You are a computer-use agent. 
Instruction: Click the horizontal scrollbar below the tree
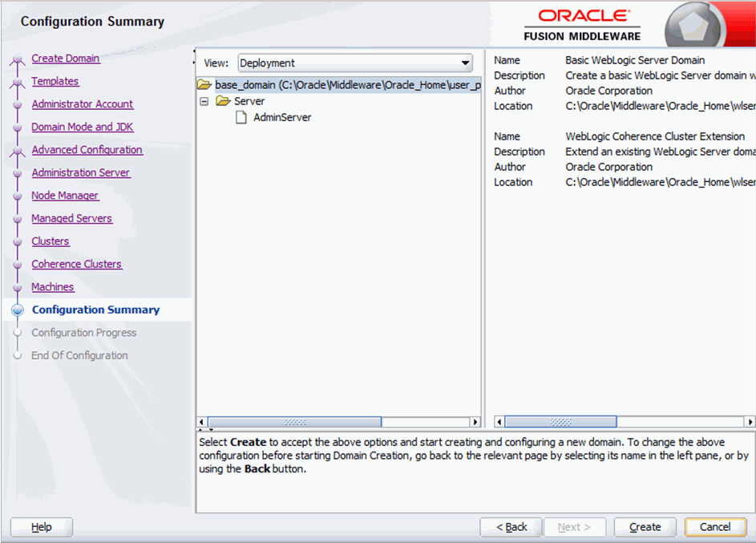point(294,421)
